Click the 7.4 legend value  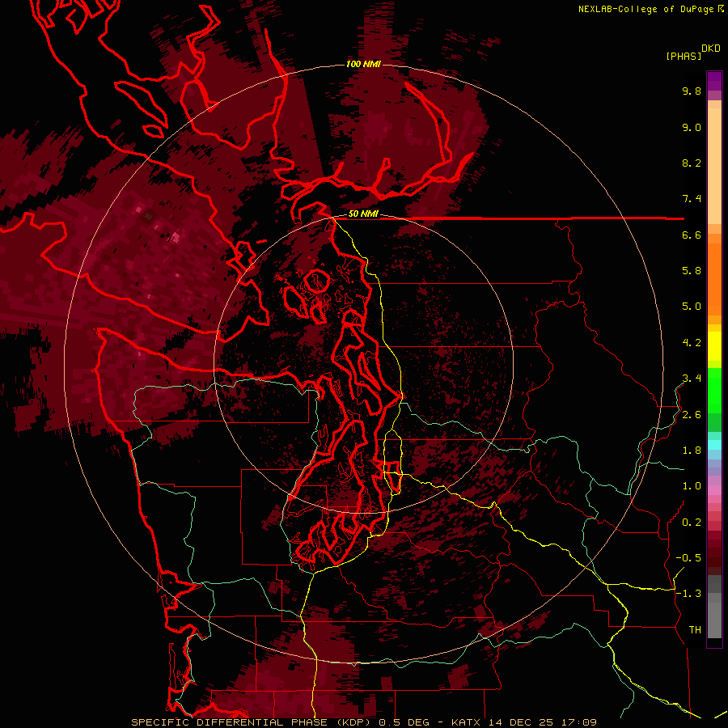pos(692,199)
